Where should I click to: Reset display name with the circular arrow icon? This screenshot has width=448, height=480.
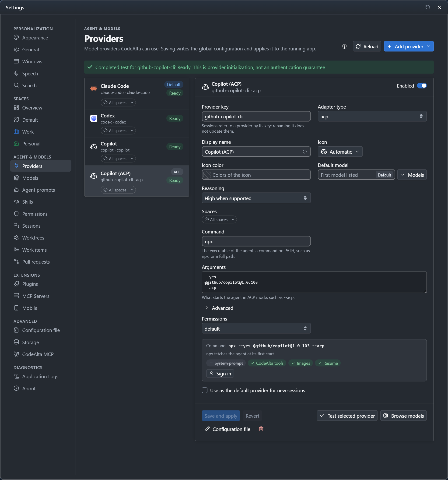click(305, 152)
